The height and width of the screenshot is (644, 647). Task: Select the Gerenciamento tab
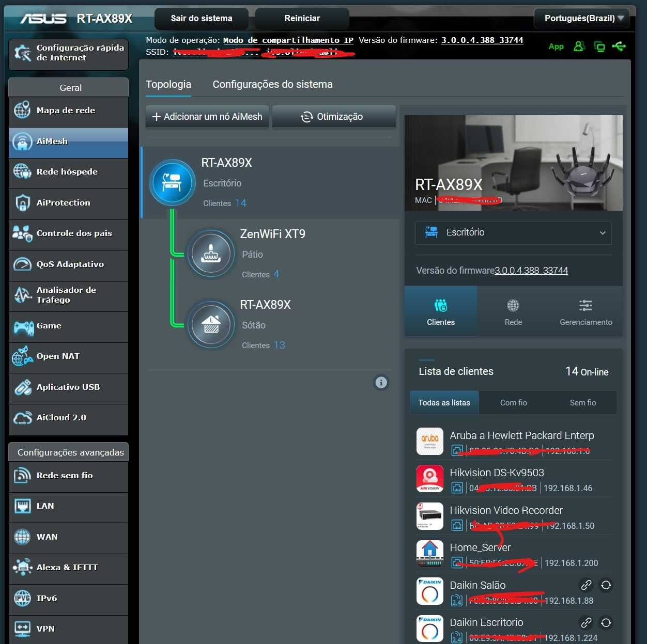586,311
